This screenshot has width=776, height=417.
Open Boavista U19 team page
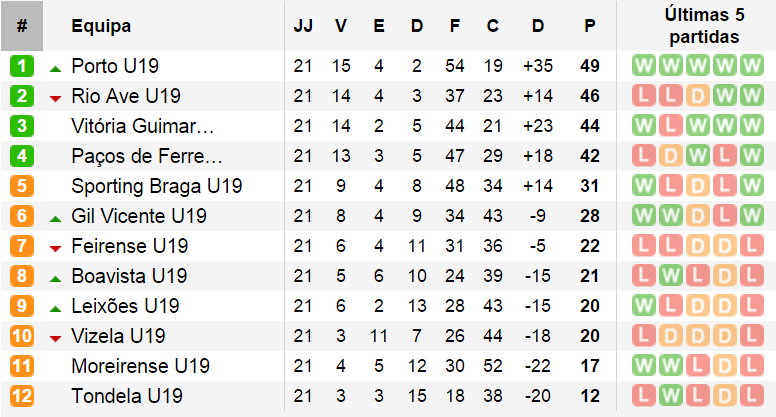(129, 276)
